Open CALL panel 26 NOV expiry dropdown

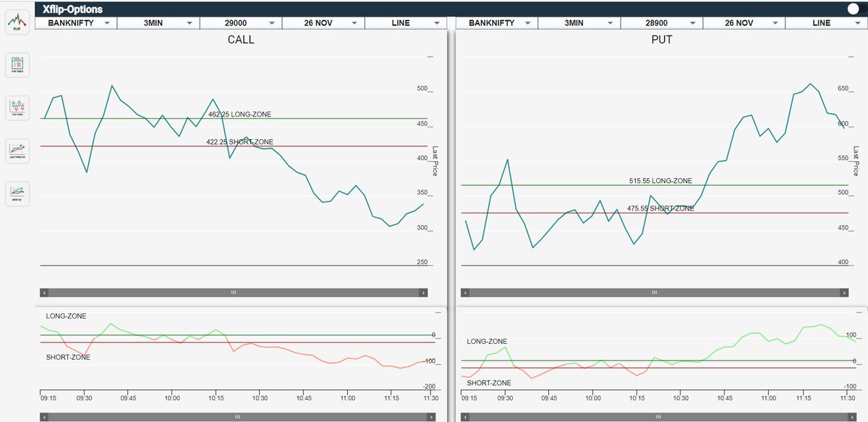click(x=323, y=22)
